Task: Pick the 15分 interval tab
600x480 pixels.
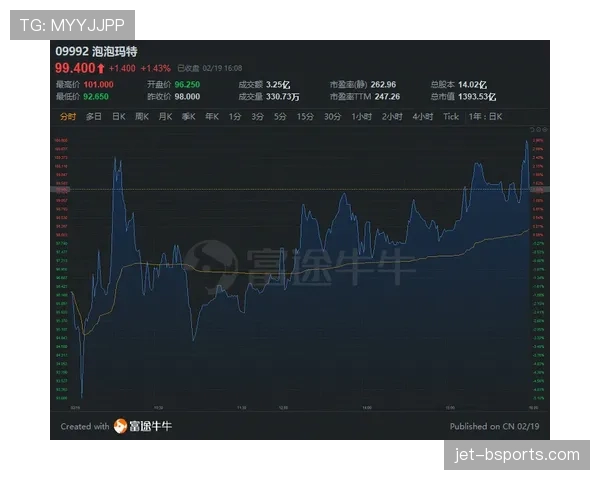Action: point(305,116)
